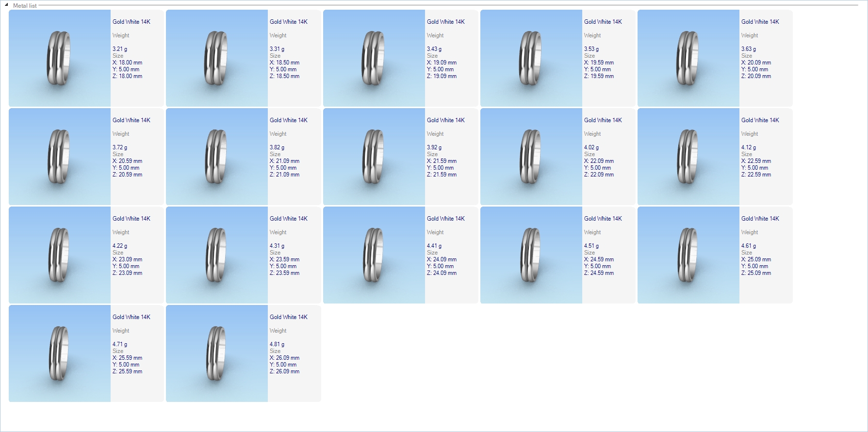868x432 pixels.
Task: Choose the ring preview with 19.59 mm size
Action: [x=531, y=58]
